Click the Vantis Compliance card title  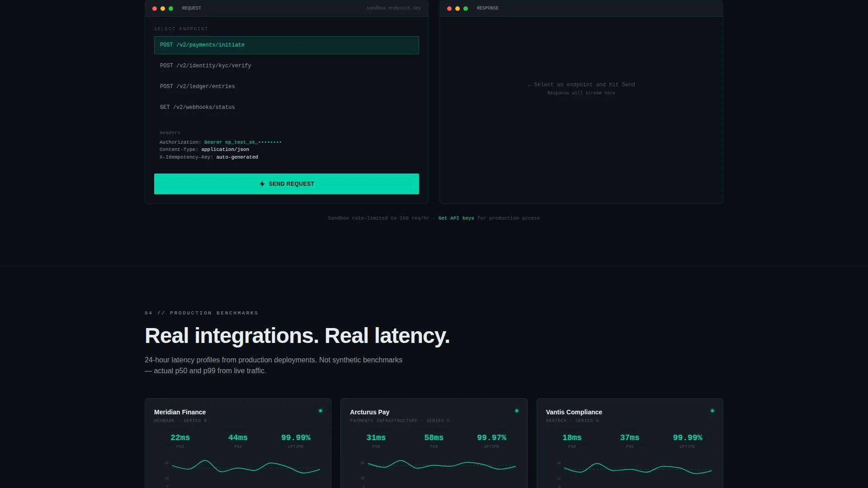point(574,412)
